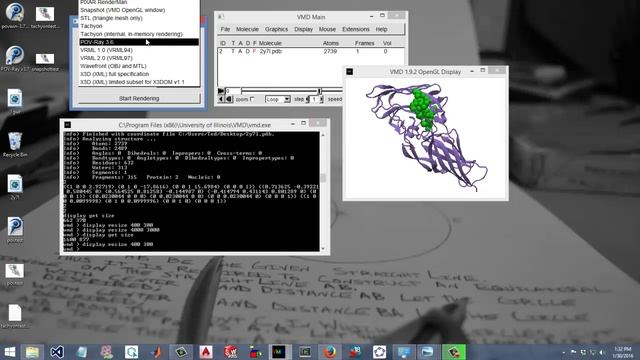The width and height of the screenshot is (640, 360).
Task: Click the Start Rendering button
Action: click(139, 98)
